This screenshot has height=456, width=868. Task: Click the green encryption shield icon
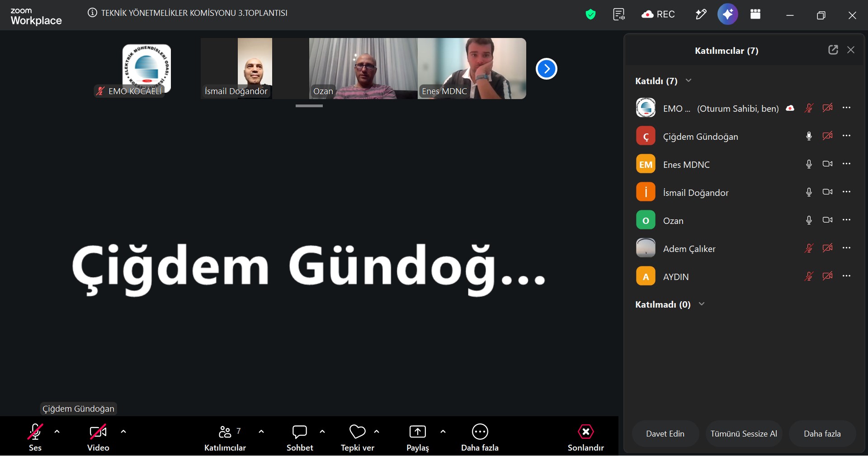pos(590,14)
